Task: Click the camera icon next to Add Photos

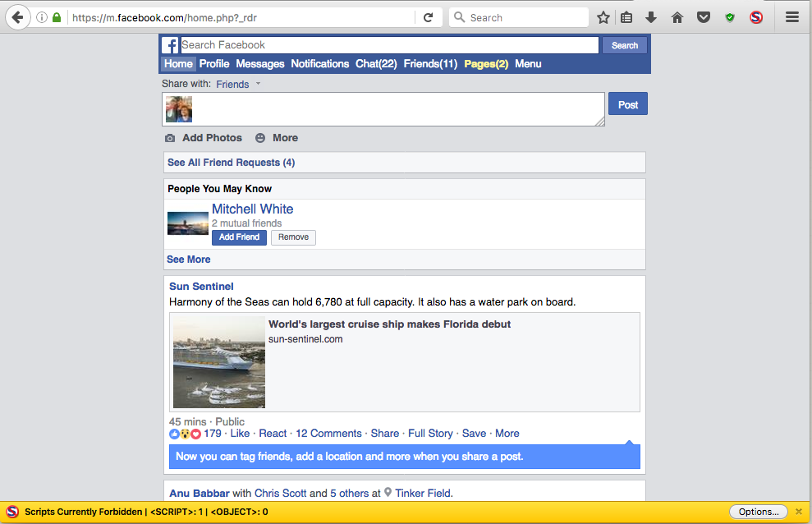Action: pyautogui.click(x=170, y=138)
